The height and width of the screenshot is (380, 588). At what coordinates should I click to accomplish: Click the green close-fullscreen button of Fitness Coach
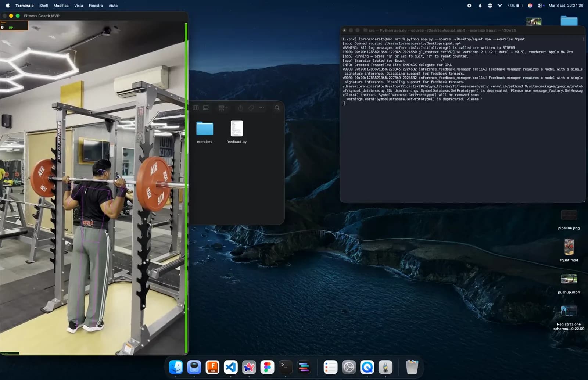pyautogui.click(x=18, y=16)
